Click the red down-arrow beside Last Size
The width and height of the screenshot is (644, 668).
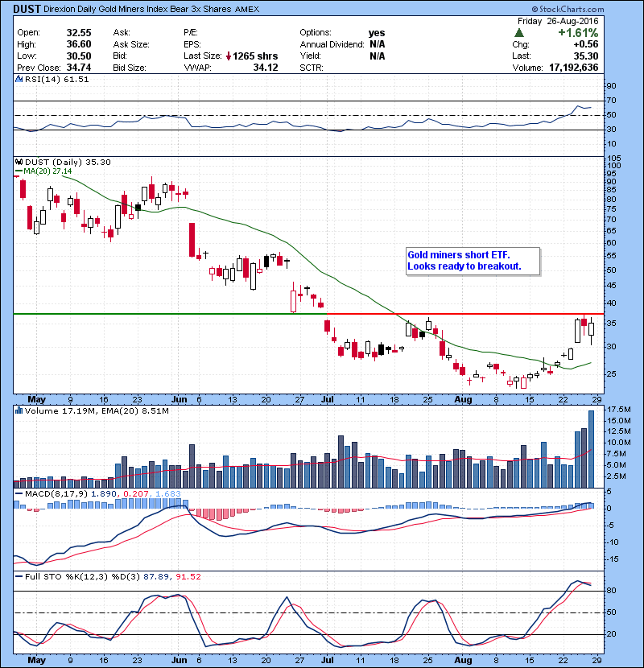[x=229, y=56]
